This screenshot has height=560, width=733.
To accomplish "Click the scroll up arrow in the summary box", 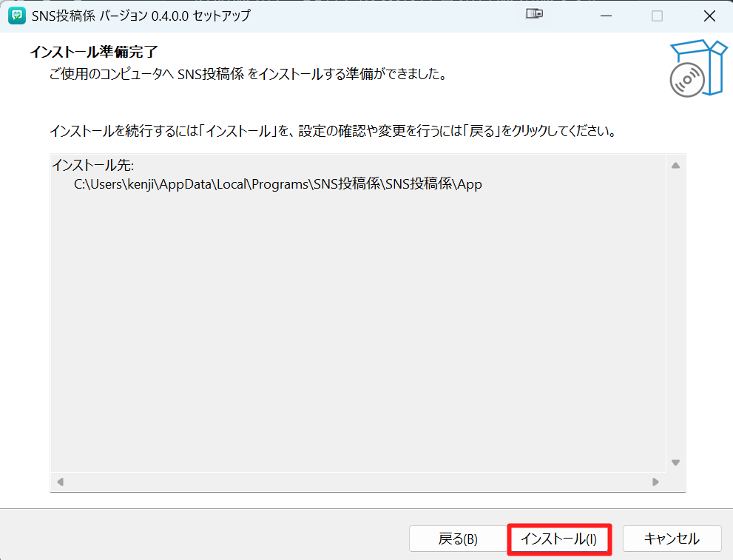I will [x=675, y=166].
